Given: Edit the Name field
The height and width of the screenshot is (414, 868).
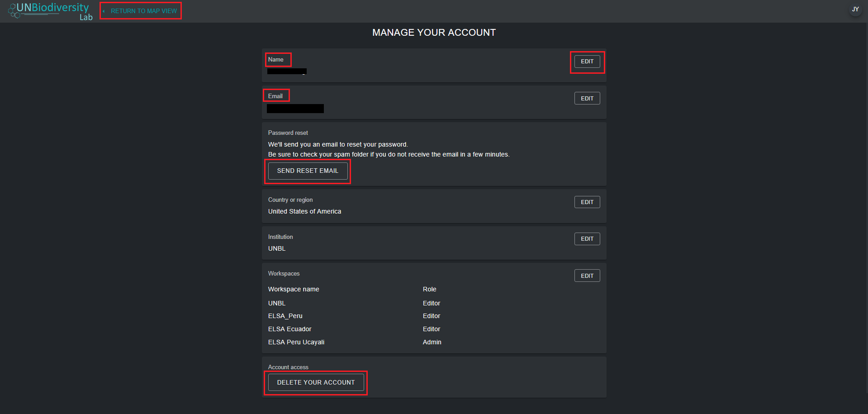Looking at the screenshot, I should [587, 62].
